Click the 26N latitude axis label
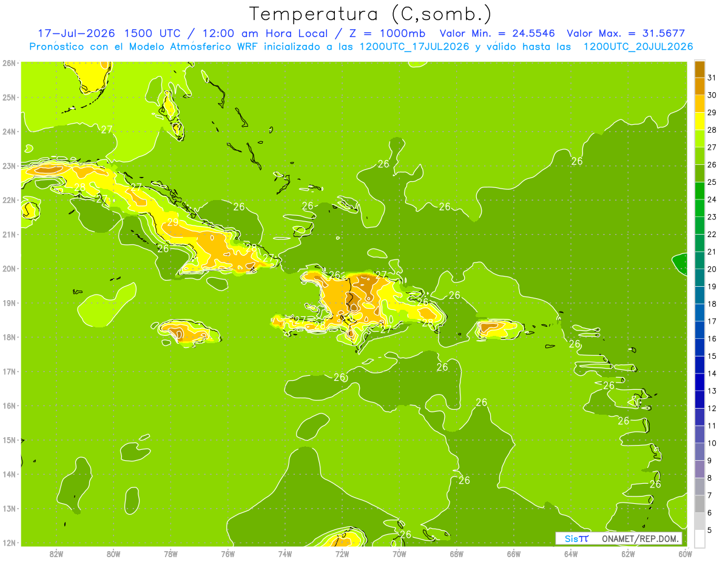Image resolution: width=728 pixels, height=562 pixels. point(10,63)
